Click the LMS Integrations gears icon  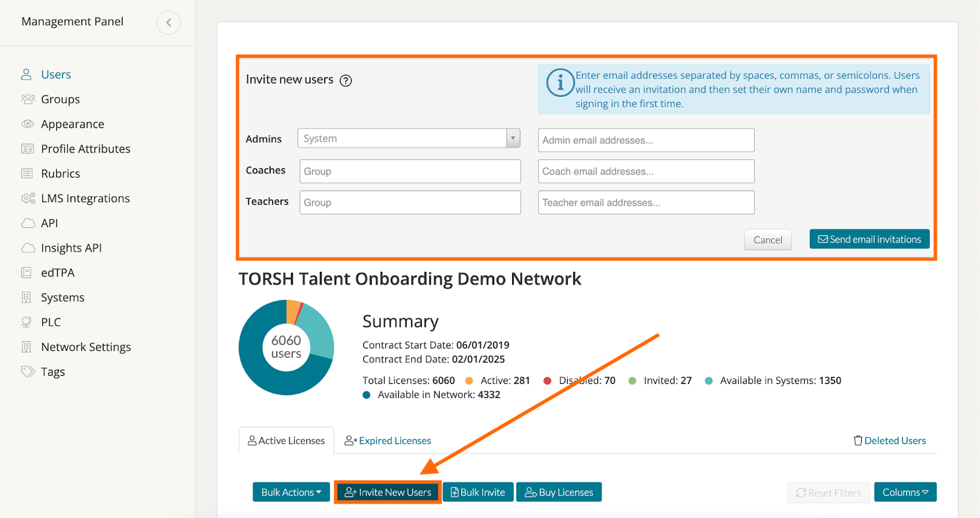(28, 198)
